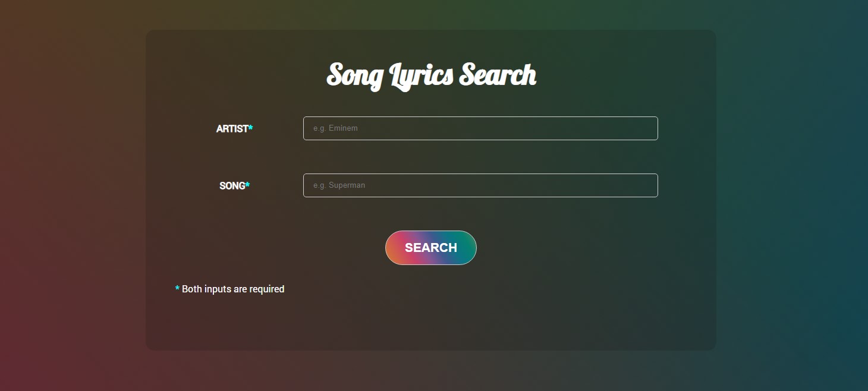
Task: Click the asterisk beside ARTIST
Action: pos(250,127)
